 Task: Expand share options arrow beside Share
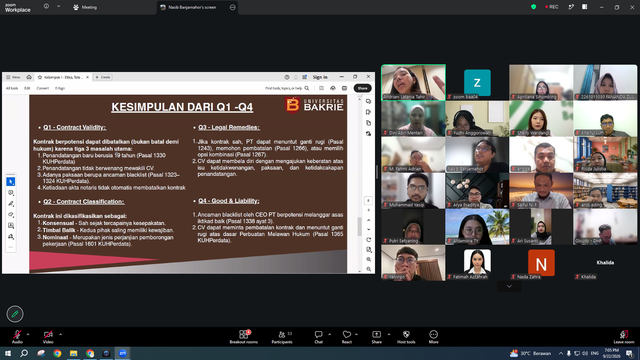[389, 334]
